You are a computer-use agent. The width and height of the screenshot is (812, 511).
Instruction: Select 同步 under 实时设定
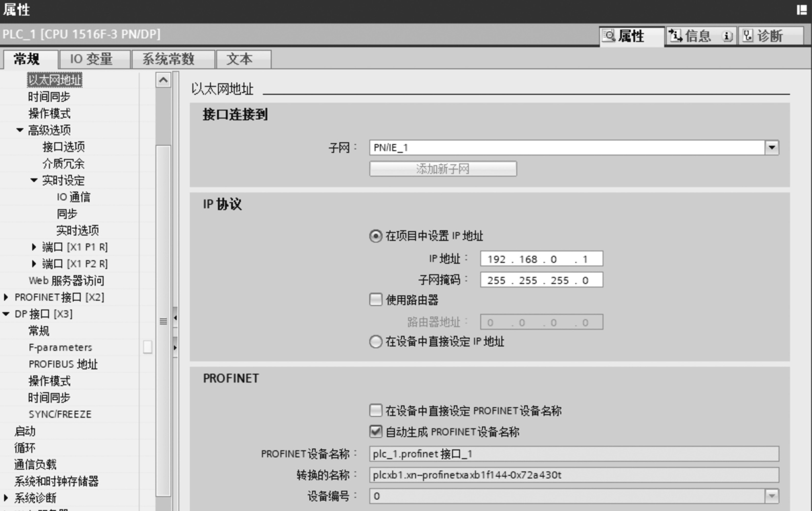(67, 214)
